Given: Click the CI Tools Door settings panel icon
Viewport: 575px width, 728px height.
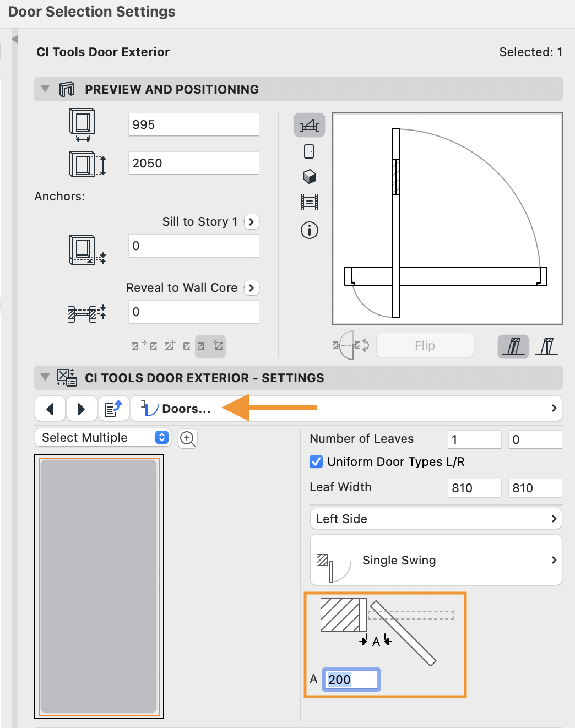Looking at the screenshot, I should 67,378.
